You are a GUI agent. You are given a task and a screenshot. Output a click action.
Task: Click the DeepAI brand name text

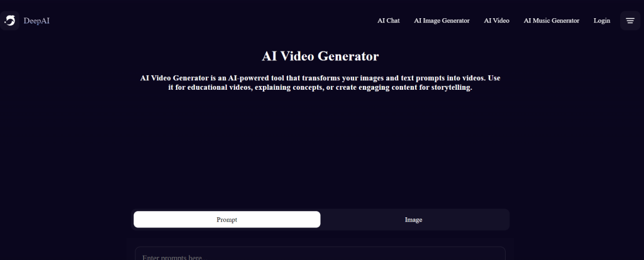click(36, 21)
